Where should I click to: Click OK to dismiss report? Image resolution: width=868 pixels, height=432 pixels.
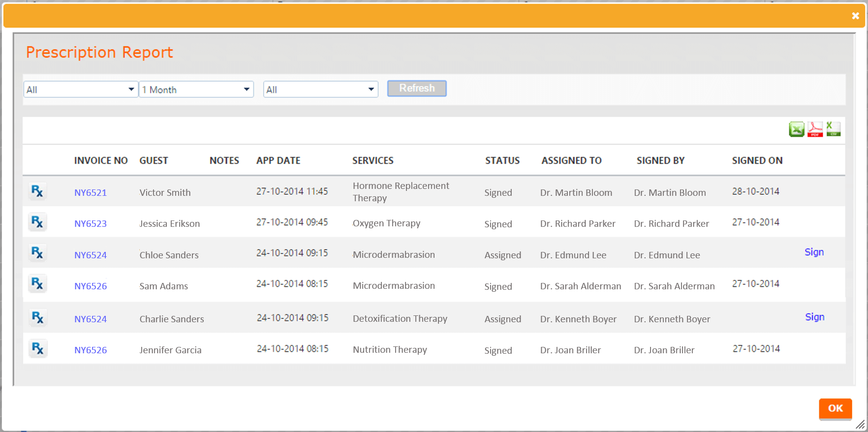pyautogui.click(x=835, y=408)
